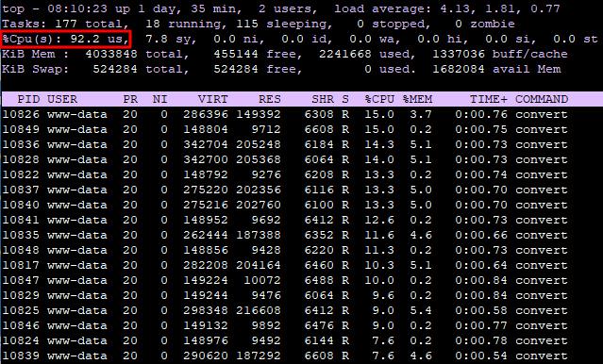Select the row for PID 10825

[285, 310]
